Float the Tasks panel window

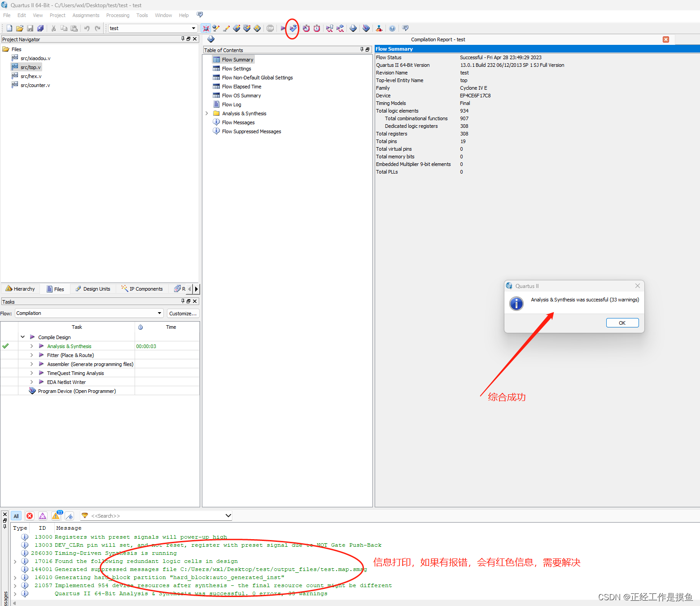click(x=188, y=301)
